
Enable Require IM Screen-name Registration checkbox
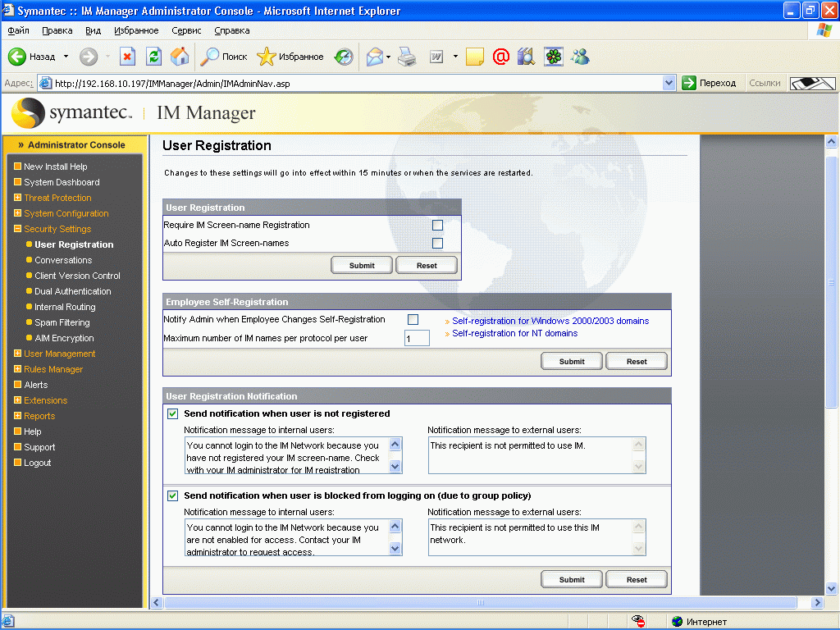point(437,225)
